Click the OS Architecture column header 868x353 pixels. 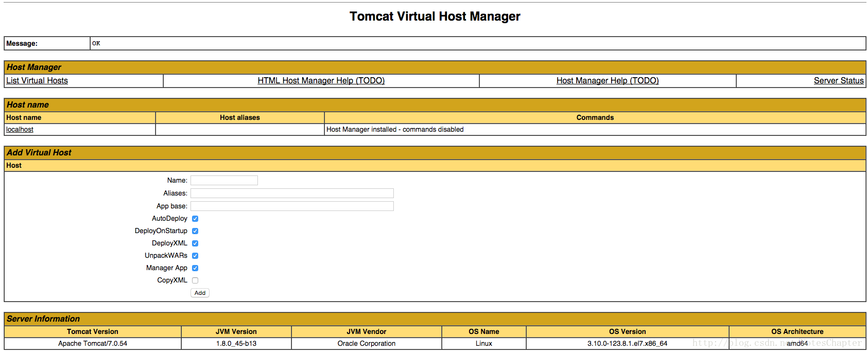797,332
